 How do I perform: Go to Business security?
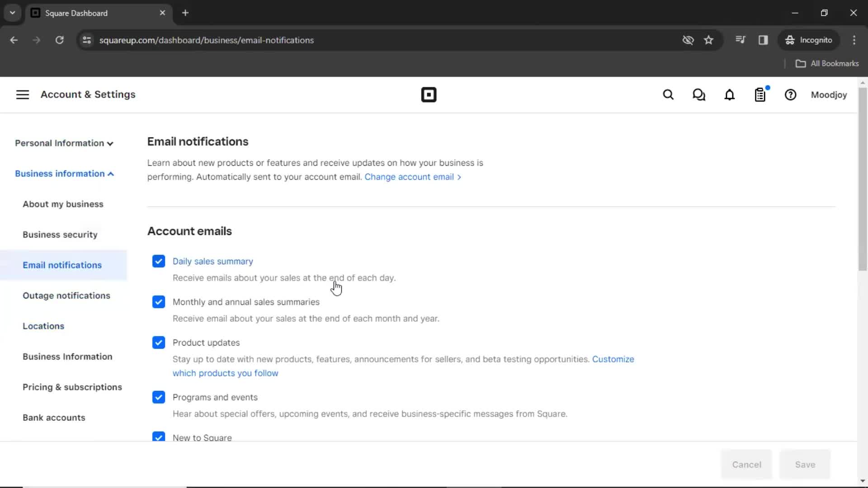tap(60, 235)
